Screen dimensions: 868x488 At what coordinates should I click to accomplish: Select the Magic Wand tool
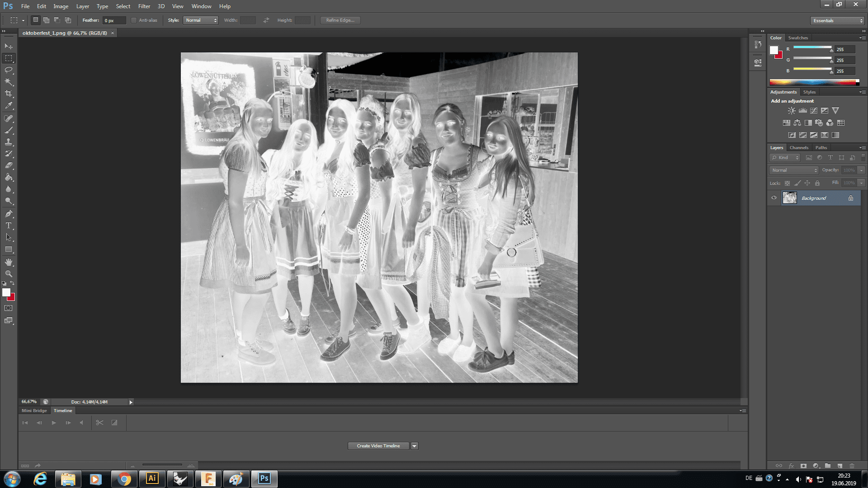pos(9,82)
